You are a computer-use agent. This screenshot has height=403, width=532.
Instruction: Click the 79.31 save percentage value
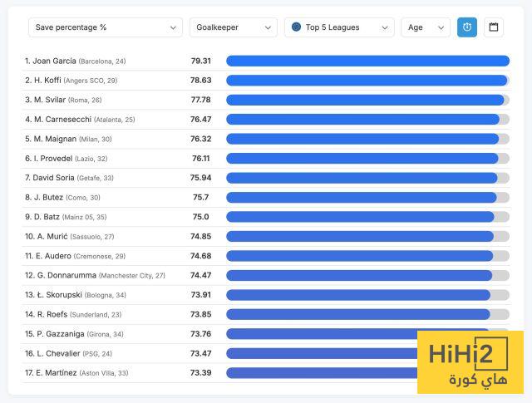pos(200,61)
